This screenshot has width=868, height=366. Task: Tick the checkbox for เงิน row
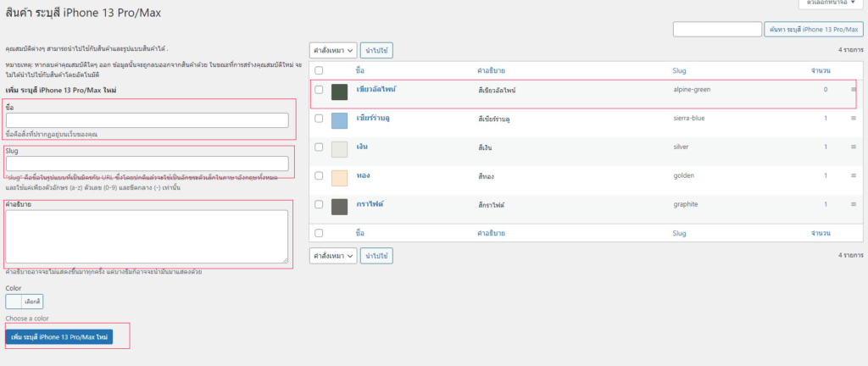tap(319, 147)
